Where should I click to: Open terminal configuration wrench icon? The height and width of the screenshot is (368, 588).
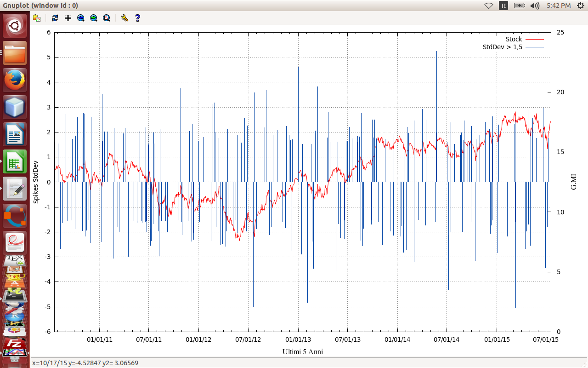[124, 18]
